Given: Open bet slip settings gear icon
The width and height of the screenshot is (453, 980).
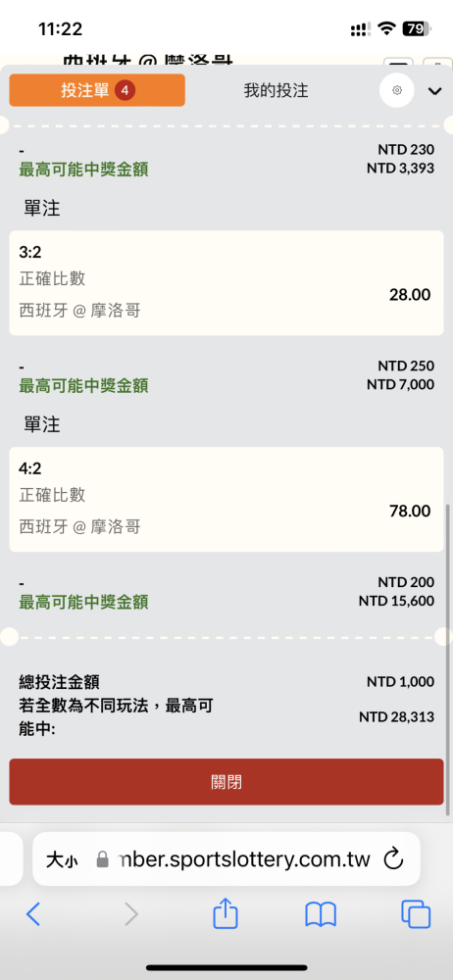Looking at the screenshot, I should click(397, 90).
